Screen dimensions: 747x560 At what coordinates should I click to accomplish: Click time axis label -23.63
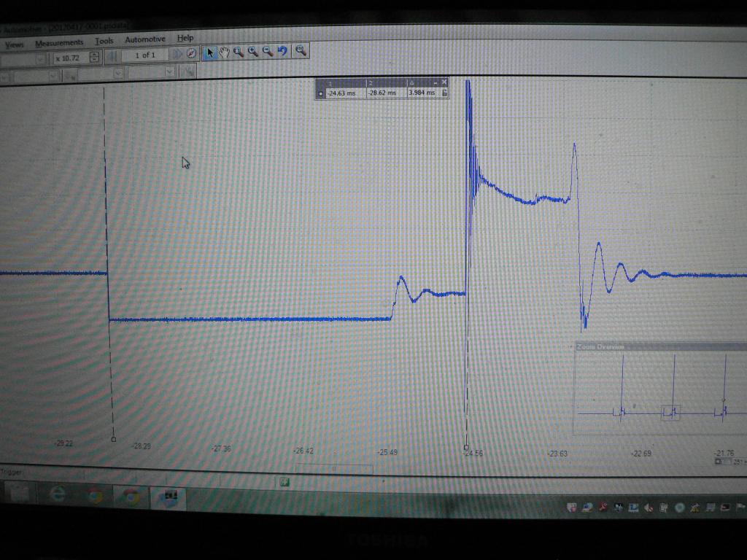pos(557,454)
